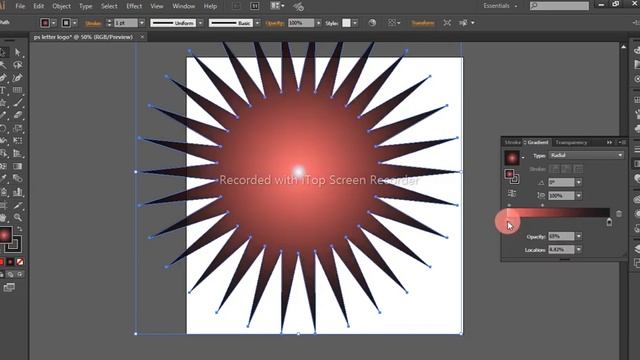Open the aspect ratio 100% dropdown
Image resolution: width=640 pixels, height=360 pixels.
point(579,196)
